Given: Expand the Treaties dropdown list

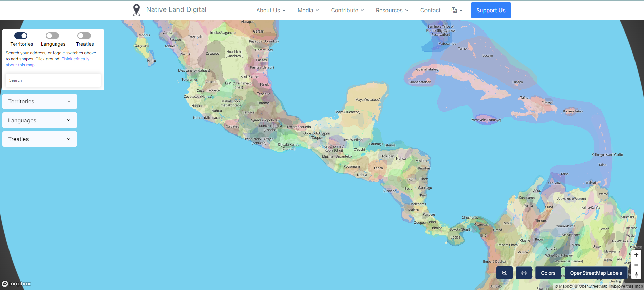Looking at the screenshot, I should coord(40,139).
